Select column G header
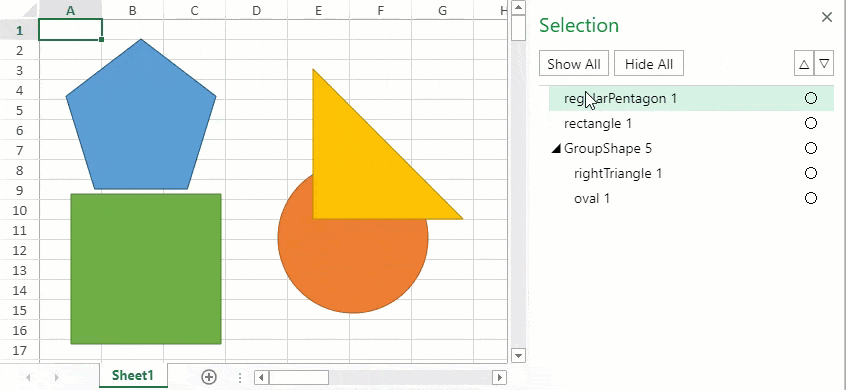Image resolution: width=846 pixels, height=390 pixels. (x=442, y=10)
